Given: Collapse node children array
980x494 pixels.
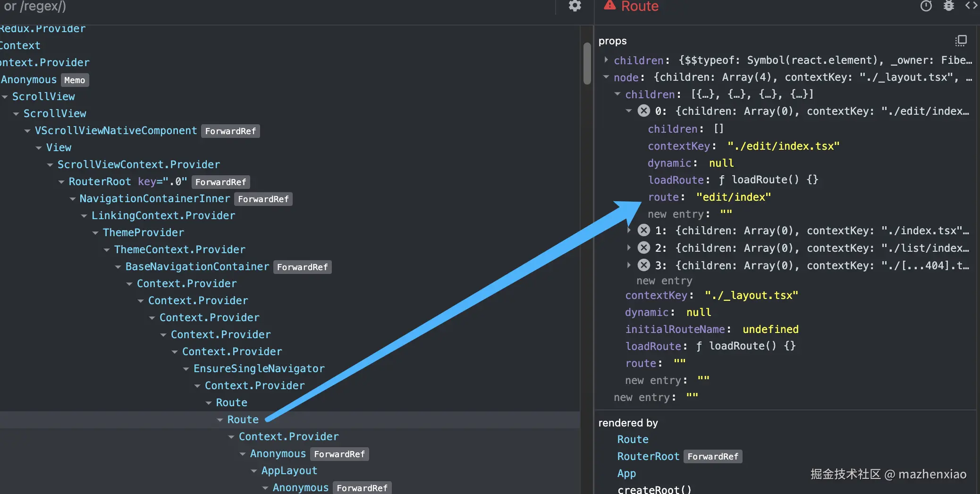Looking at the screenshot, I should [x=617, y=94].
